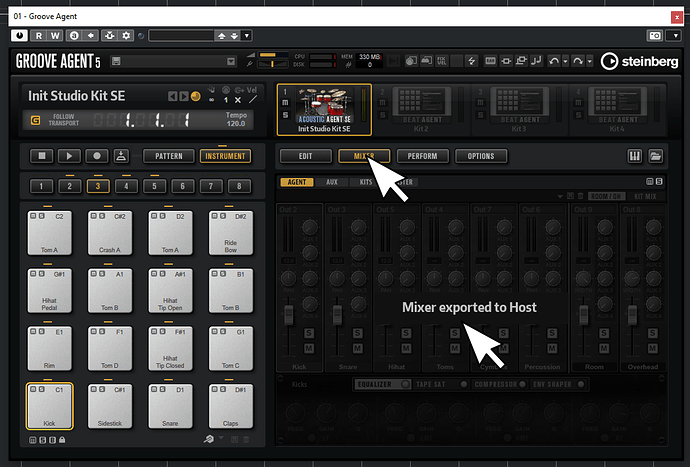Enable Read automation R button

coord(39,36)
